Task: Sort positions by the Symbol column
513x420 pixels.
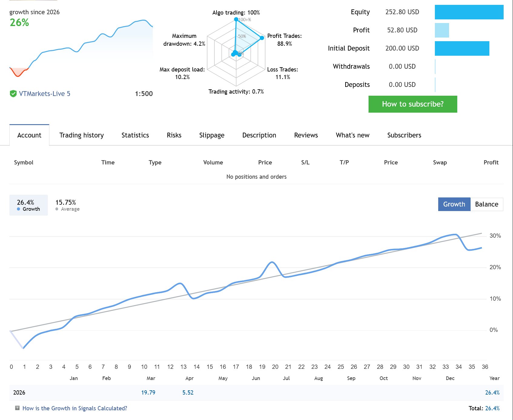Action: (x=24, y=162)
